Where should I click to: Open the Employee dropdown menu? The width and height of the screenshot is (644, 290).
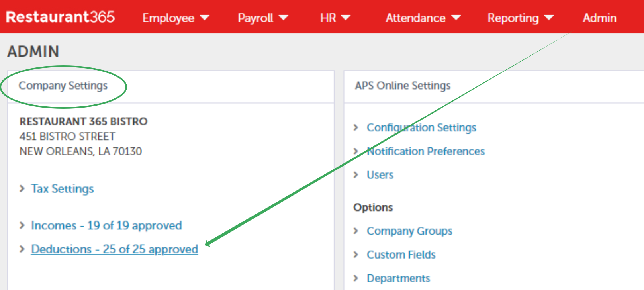[x=176, y=18]
